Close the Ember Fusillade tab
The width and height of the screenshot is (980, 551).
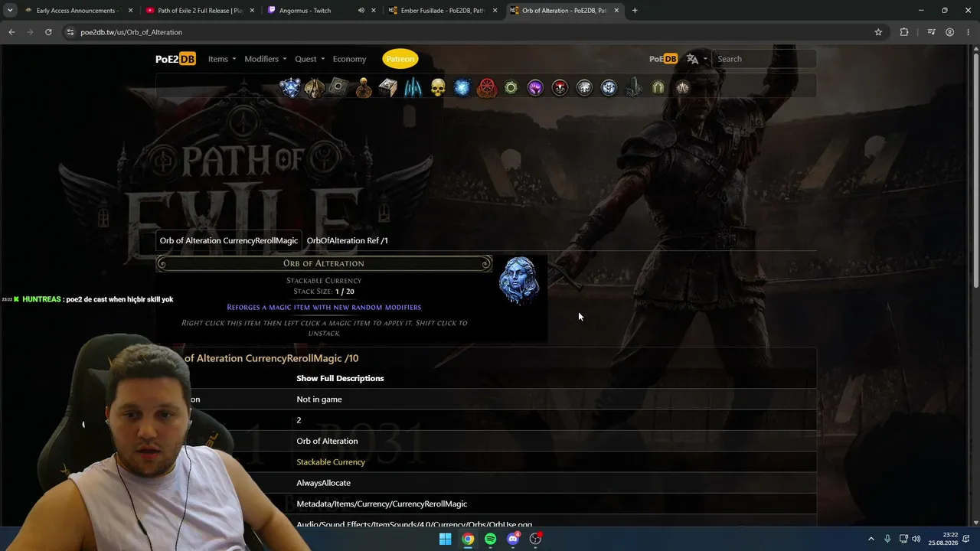pos(495,11)
